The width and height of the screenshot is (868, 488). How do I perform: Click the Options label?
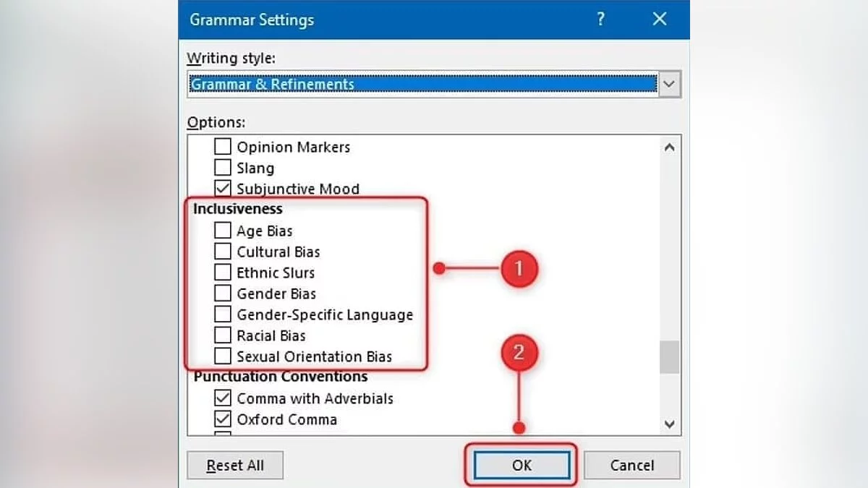[x=216, y=123]
